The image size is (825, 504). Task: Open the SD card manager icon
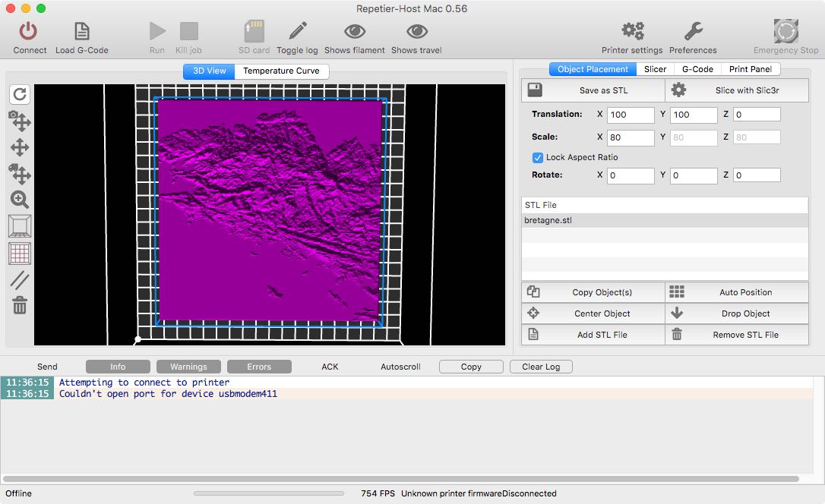click(254, 31)
